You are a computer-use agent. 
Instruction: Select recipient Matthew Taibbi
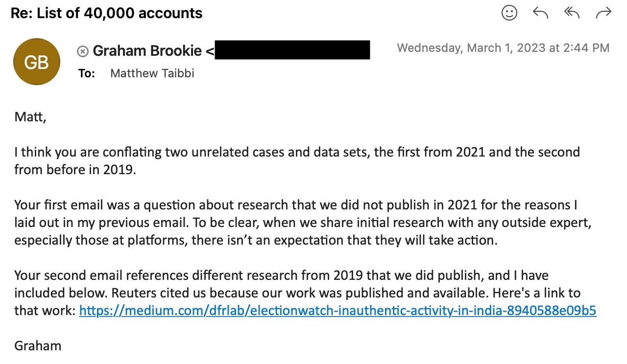(152, 73)
